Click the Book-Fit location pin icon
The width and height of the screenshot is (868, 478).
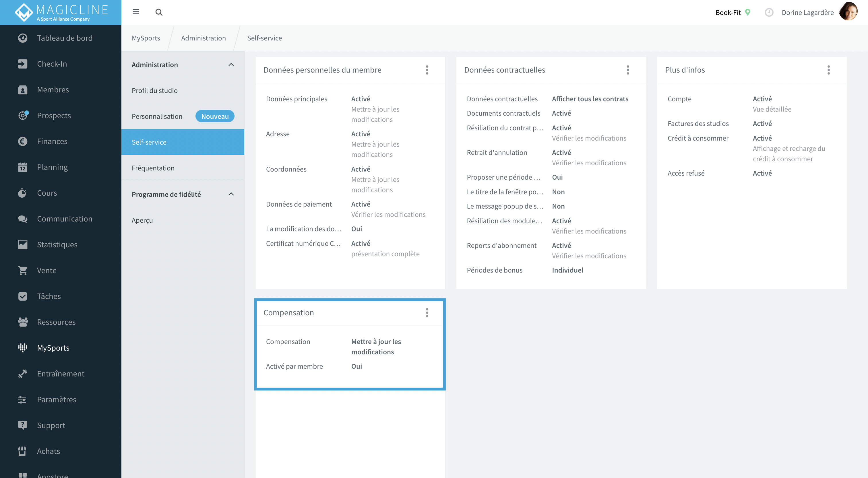pyautogui.click(x=747, y=12)
